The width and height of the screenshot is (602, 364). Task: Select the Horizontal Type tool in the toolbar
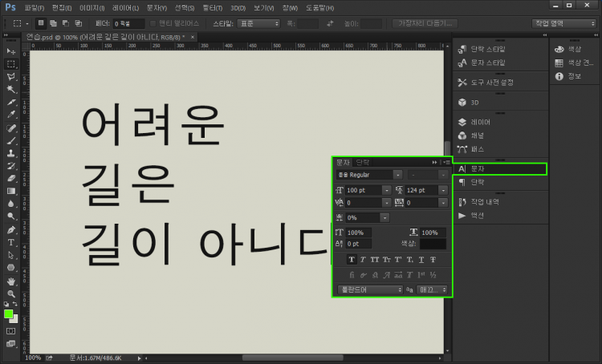coord(11,241)
